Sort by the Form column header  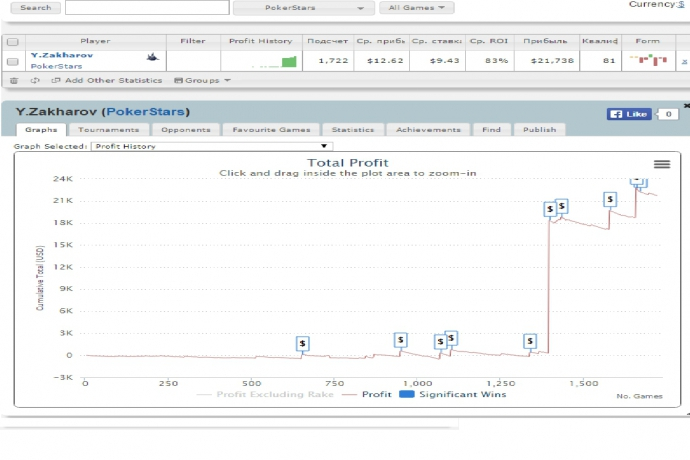point(648,41)
